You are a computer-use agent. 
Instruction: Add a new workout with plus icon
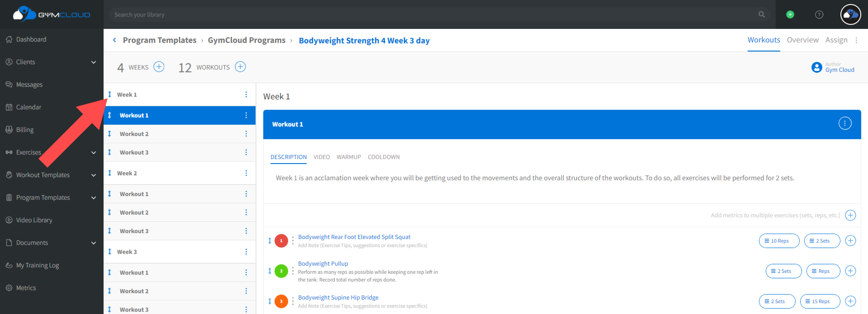point(240,67)
